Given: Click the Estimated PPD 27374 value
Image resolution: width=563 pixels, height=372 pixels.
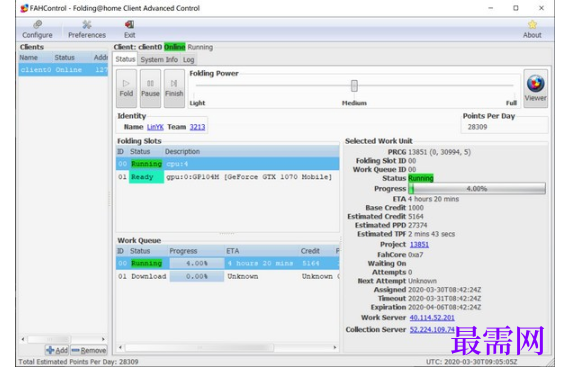Looking at the screenshot, I should pos(418,225).
